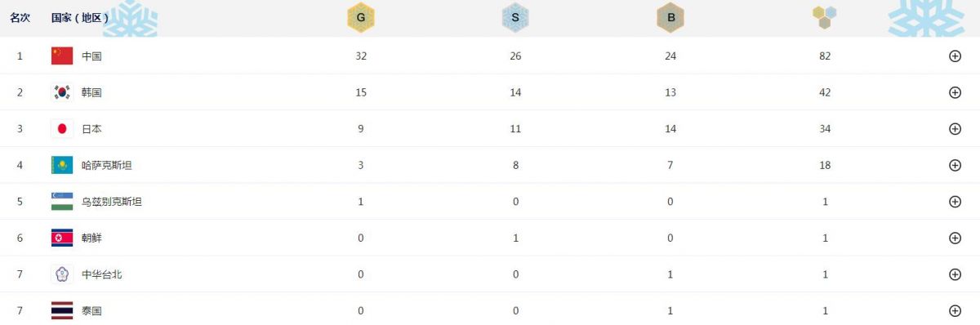
Task: Expand the 泰国 row details
Action: (x=955, y=310)
